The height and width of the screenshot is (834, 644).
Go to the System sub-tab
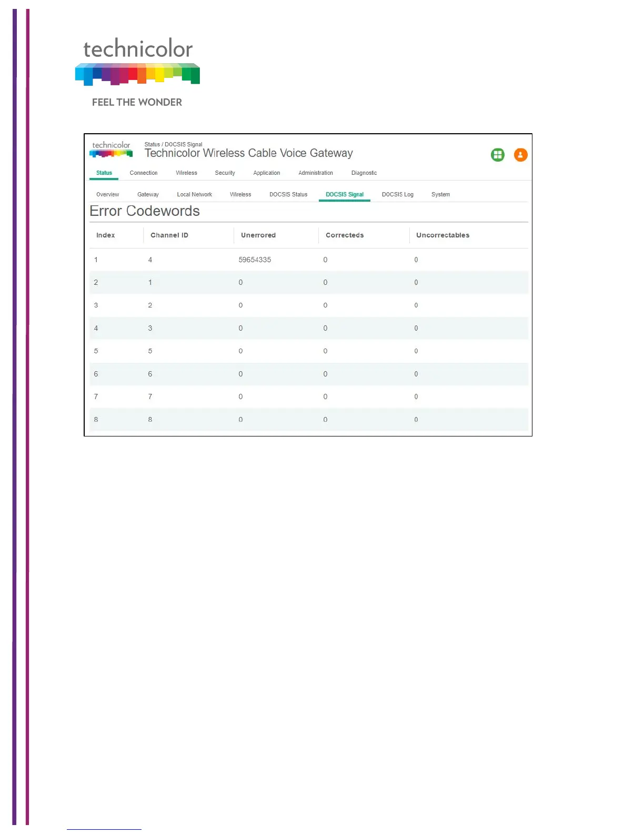tap(440, 194)
